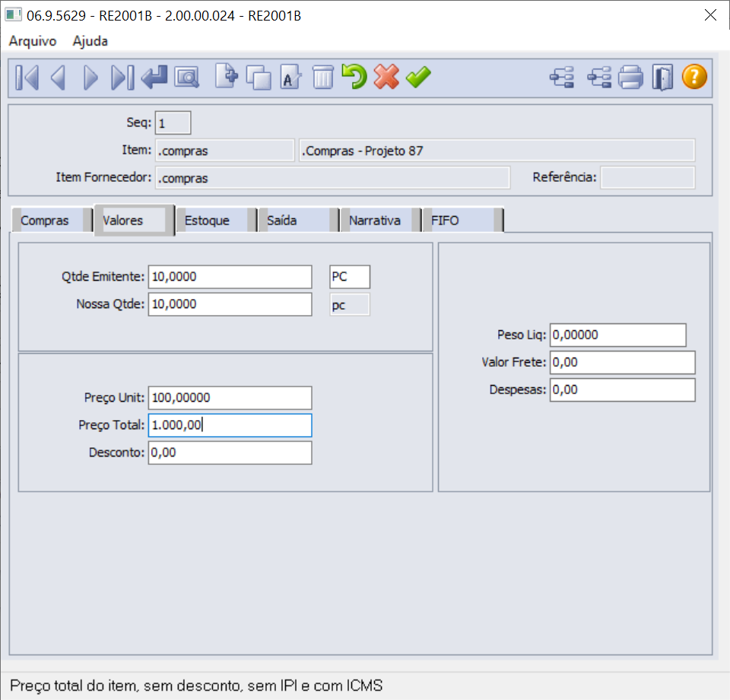Switch to the Estoque tab
This screenshot has height=700, width=730.
tap(217, 221)
